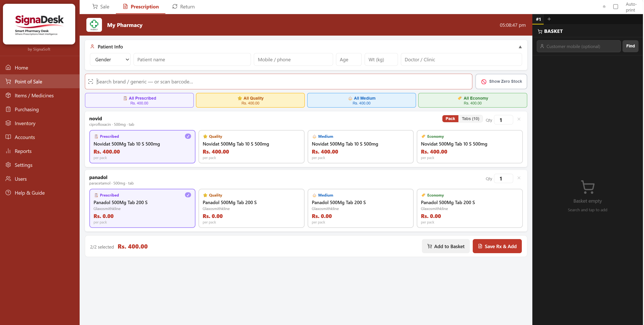Go to Inventory in sidebar

click(25, 123)
